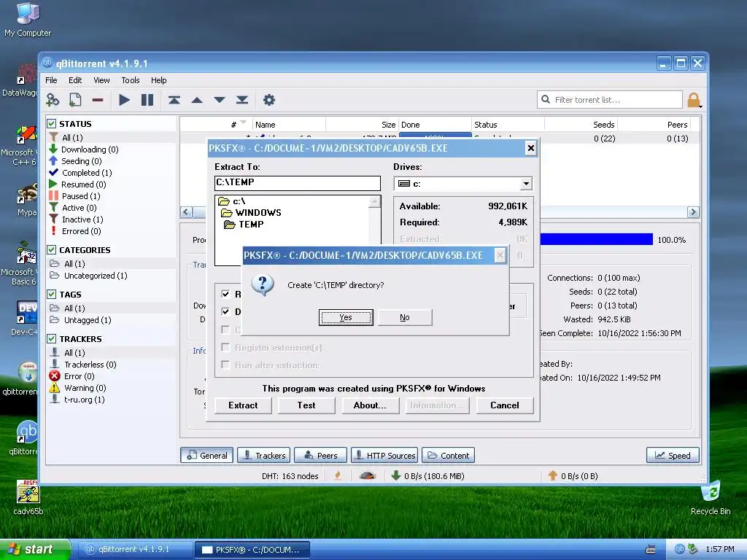Click the pause toolbar icon
747x560 pixels.
click(x=147, y=100)
